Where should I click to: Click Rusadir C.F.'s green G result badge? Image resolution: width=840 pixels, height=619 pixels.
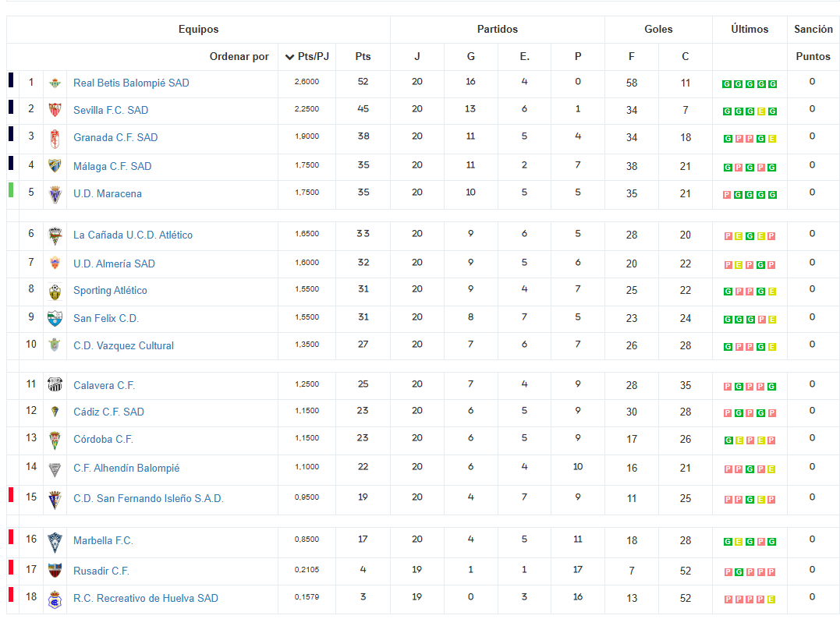(x=739, y=572)
